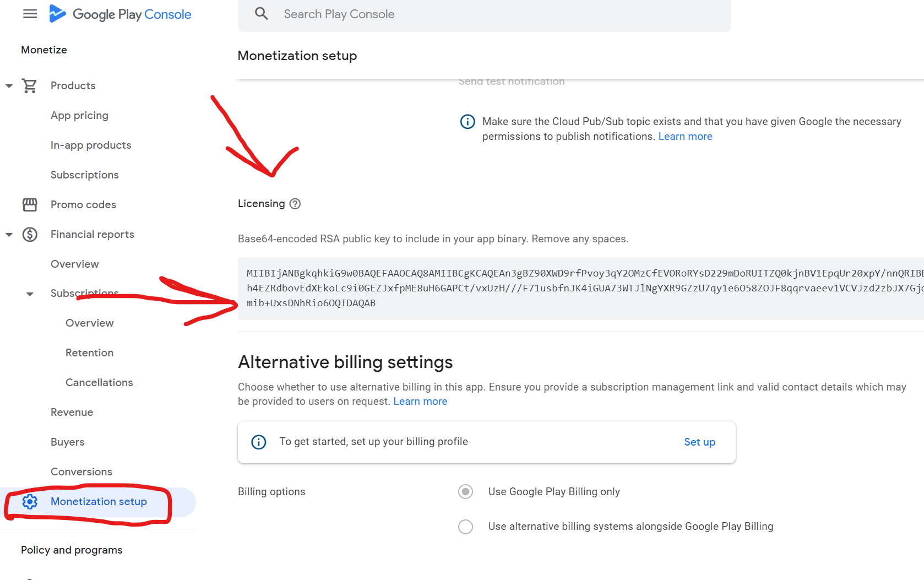Open the Cancellations report
This screenshot has height=580, width=924.
[99, 383]
